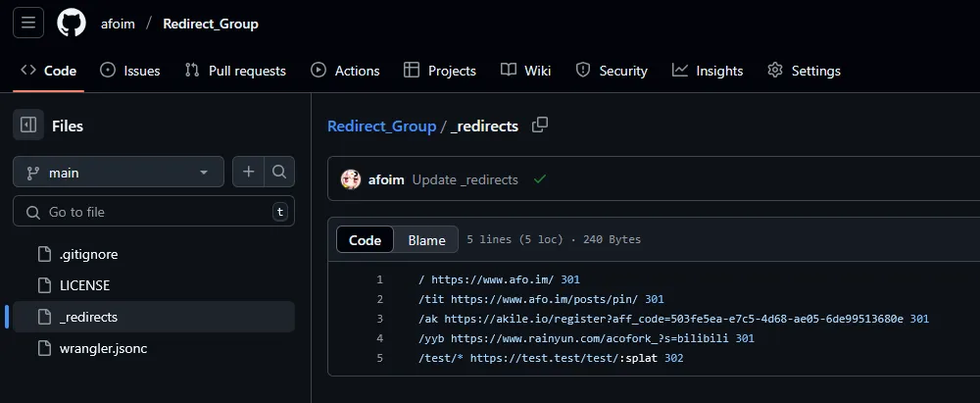Select wrangler.jsonc in file tree
This screenshot has width=980, height=403.
(x=103, y=348)
